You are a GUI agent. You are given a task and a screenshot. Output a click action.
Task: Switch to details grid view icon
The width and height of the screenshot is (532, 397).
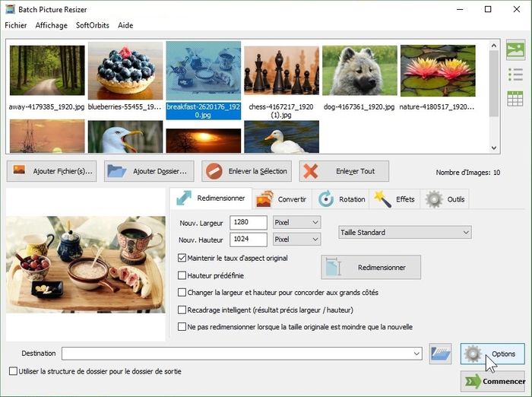515,98
